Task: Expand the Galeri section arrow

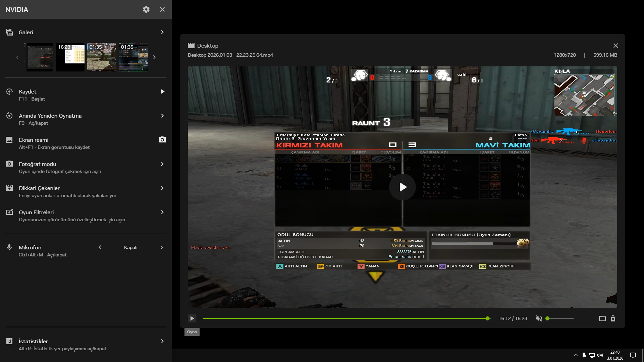Action: click(x=162, y=32)
